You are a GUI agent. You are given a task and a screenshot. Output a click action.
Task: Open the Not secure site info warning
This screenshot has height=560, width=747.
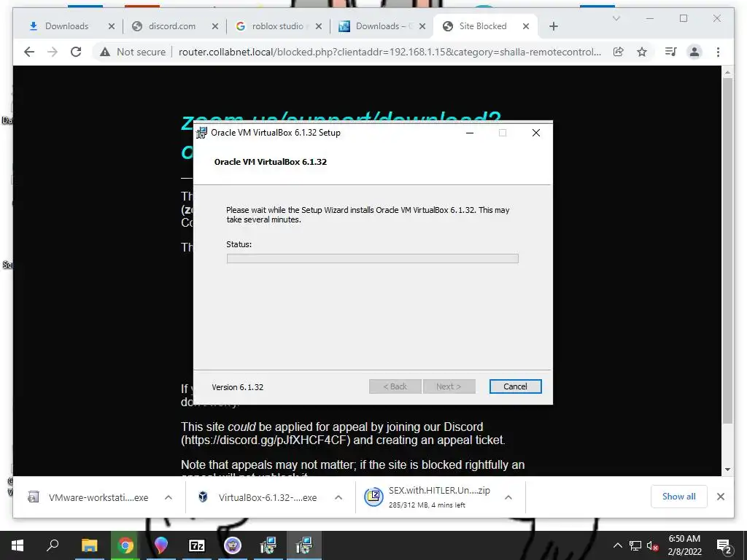click(x=133, y=52)
